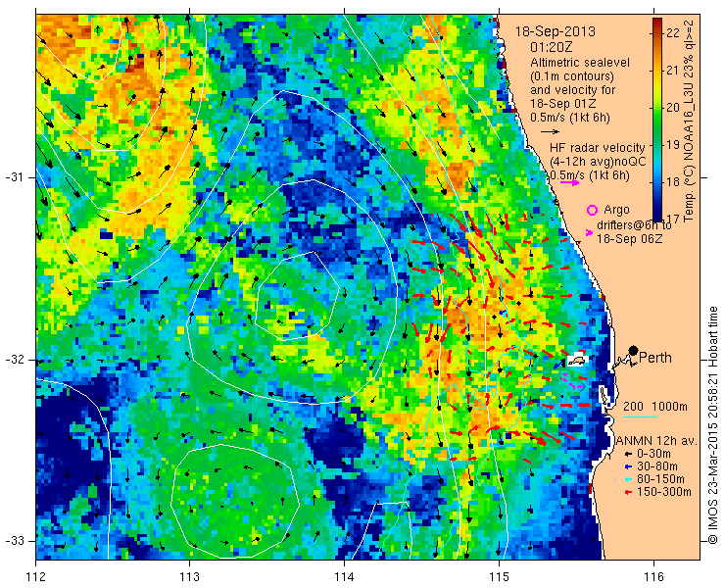The width and height of the screenshot is (725, 588).
Task: Click the 17 label on the temperature scale
Action: 673,218
